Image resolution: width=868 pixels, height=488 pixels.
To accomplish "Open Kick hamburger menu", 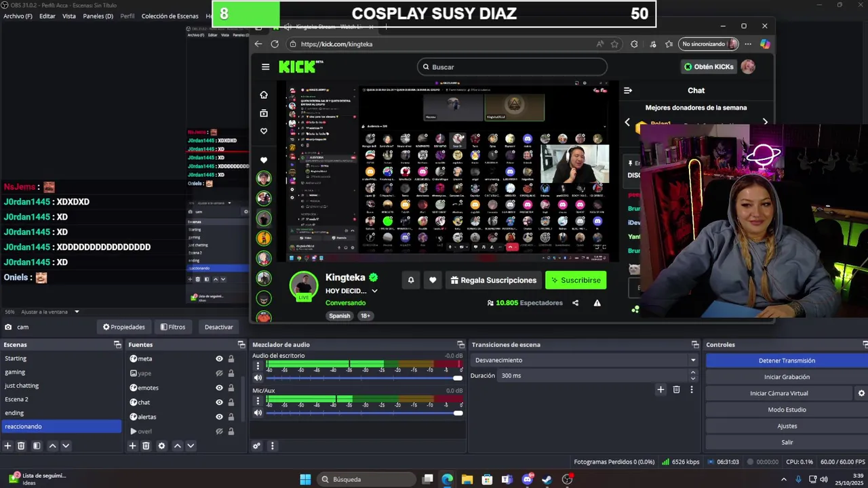I will [x=265, y=66].
